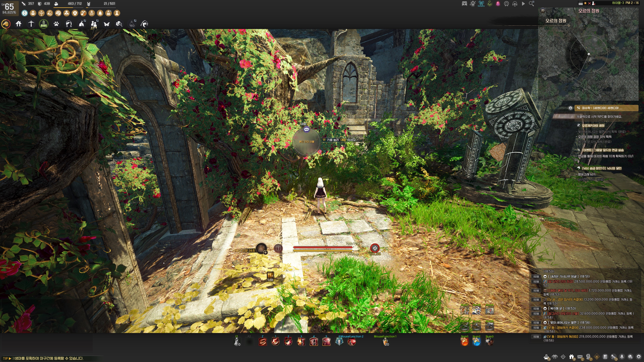Open gift box with 18 badge

click(572, 357)
